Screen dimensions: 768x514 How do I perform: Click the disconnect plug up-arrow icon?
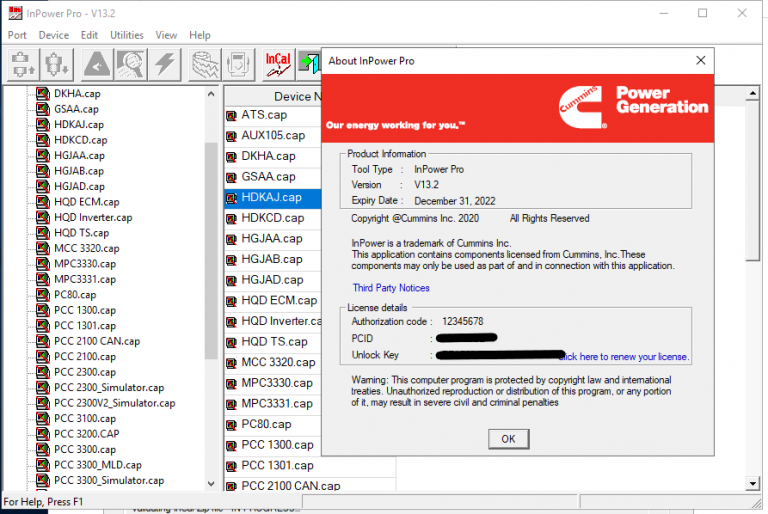[23, 64]
